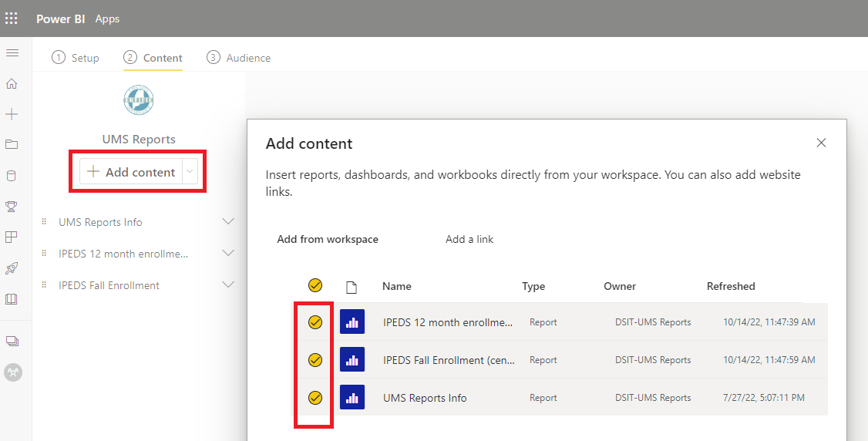
Task: Click refreshed time 10/14/22, 11:47:39 AM
Action: click(x=769, y=322)
